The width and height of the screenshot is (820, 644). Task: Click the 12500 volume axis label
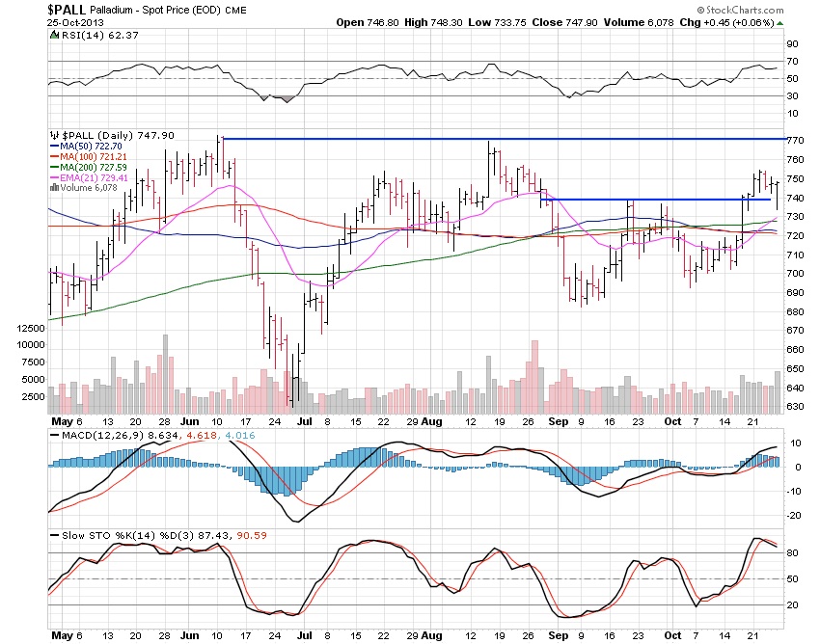coord(31,329)
